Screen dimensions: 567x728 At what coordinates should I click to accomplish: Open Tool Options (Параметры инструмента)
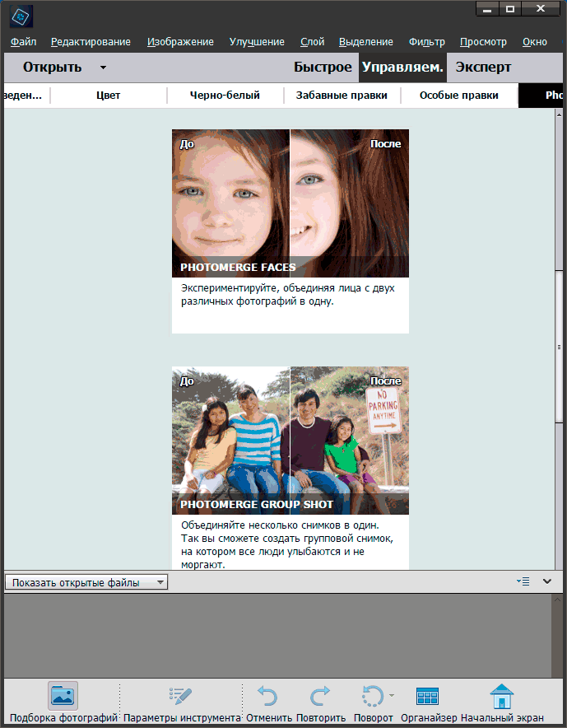180,697
